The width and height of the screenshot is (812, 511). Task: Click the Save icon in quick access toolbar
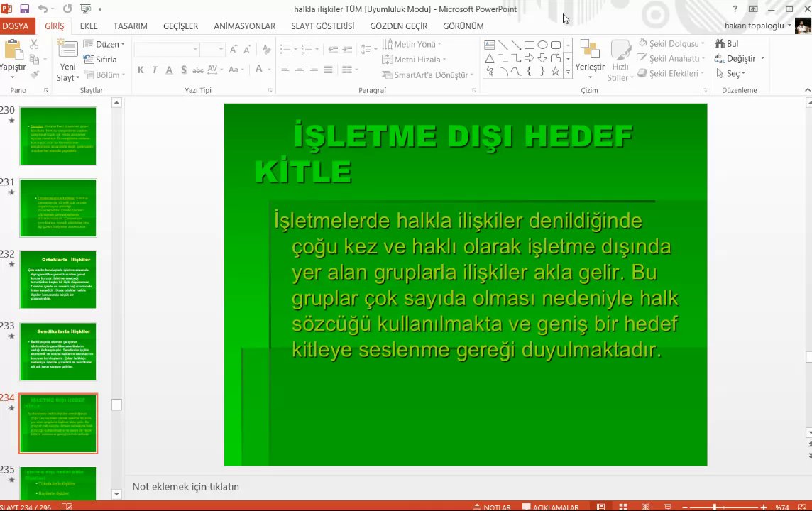pyautogui.click(x=24, y=9)
